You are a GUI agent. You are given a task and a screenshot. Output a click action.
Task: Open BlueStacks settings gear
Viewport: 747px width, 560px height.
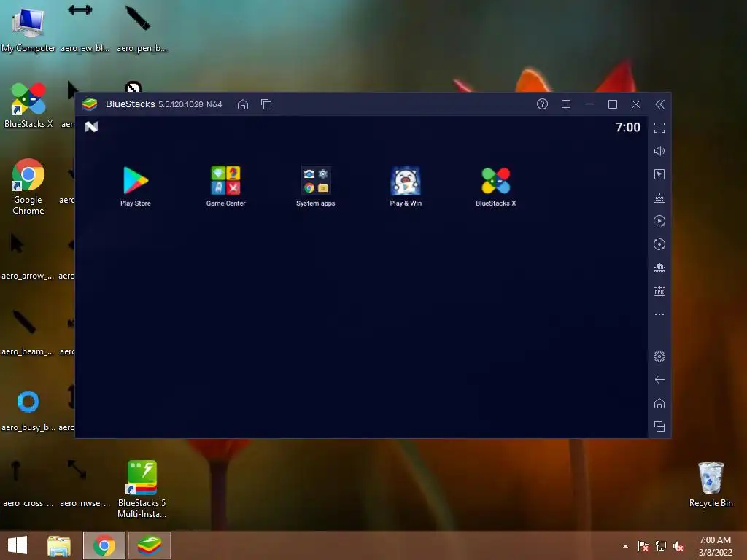point(659,356)
